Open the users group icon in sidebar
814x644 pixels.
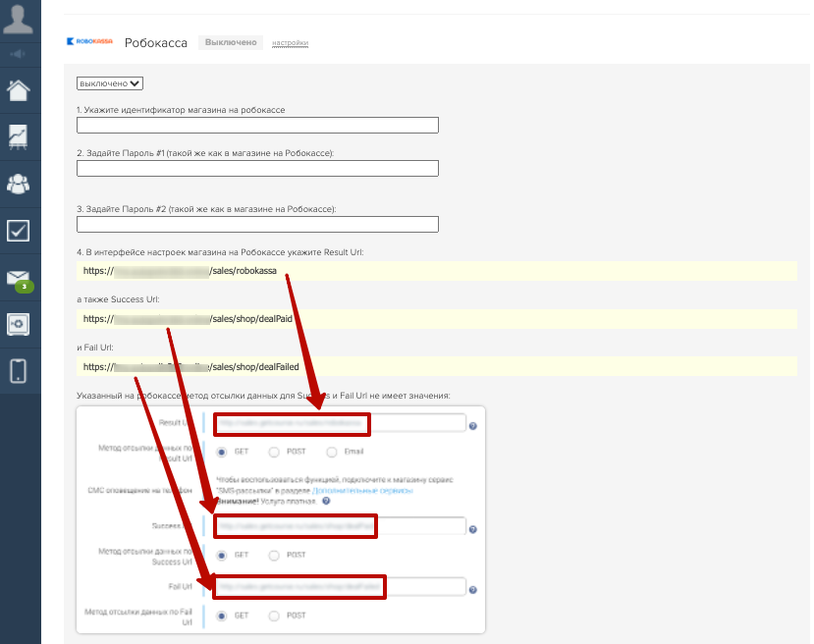(20, 184)
